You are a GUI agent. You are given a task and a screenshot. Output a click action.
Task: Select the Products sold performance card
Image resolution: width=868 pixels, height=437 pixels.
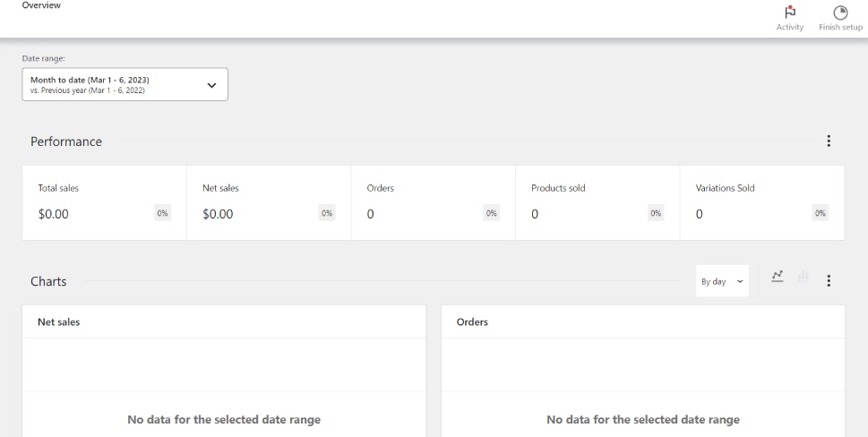pyautogui.click(x=597, y=202)
